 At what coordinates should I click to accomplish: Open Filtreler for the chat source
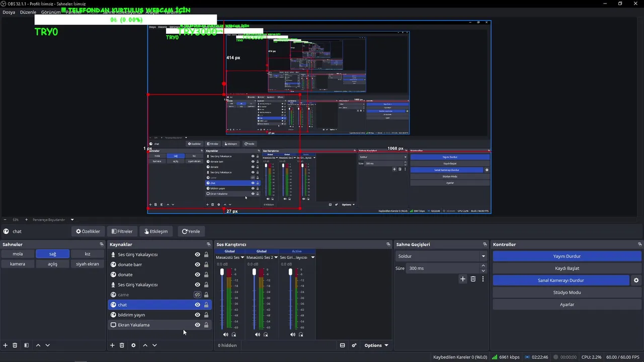(122, 231)
